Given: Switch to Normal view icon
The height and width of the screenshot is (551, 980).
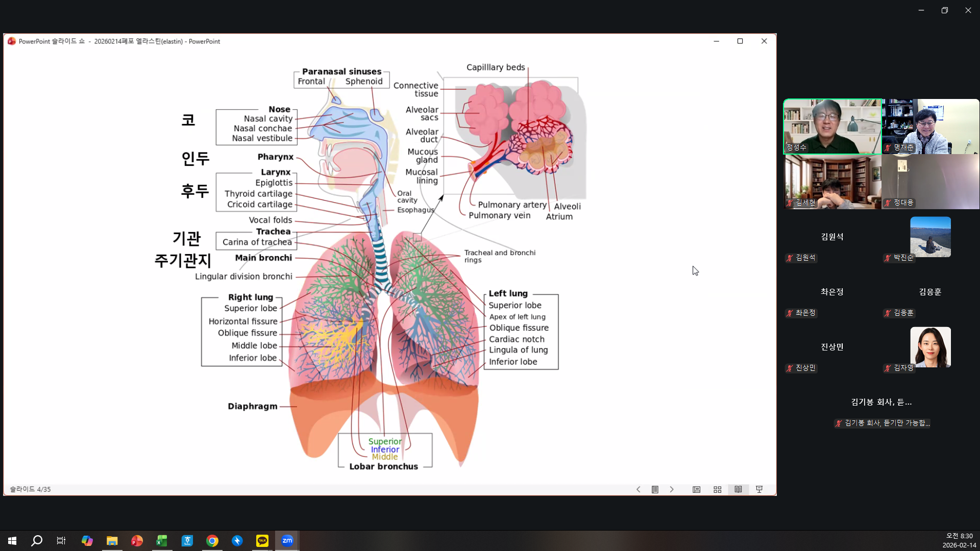Looking at the screenshot, I should pyautogui.click(x=696, y=489).
